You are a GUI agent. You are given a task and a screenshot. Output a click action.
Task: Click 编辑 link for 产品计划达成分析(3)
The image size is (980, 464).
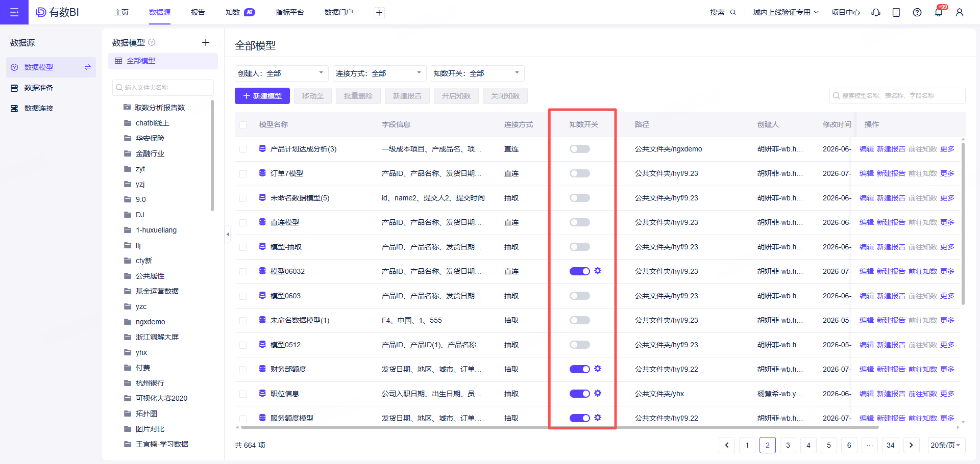point(867,149)
